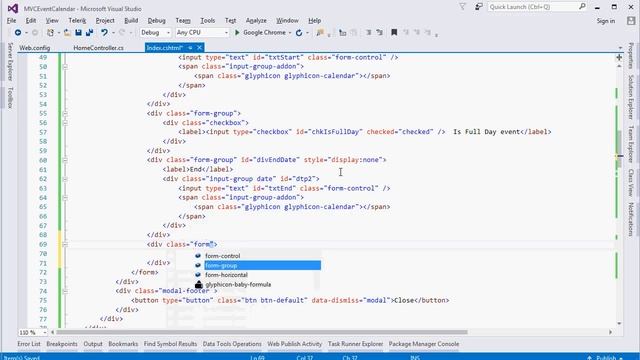Open the Toolbox side tab
640x360 pixels.
[10, 98]
